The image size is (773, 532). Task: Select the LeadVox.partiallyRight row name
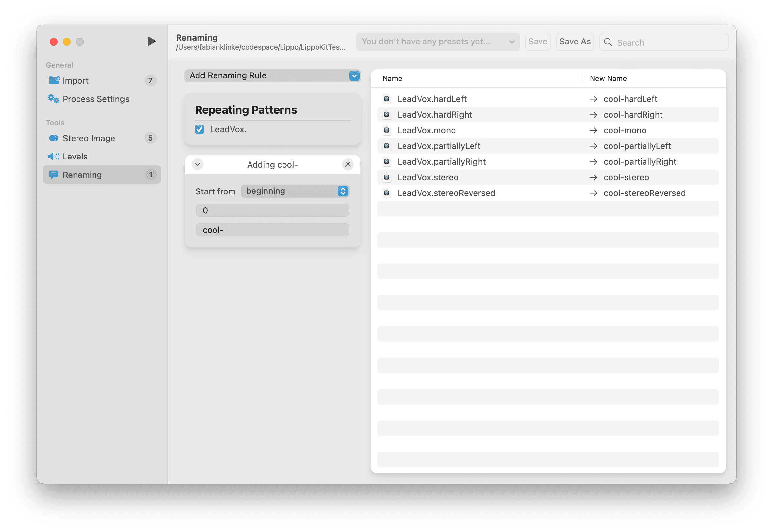point(441,162)
